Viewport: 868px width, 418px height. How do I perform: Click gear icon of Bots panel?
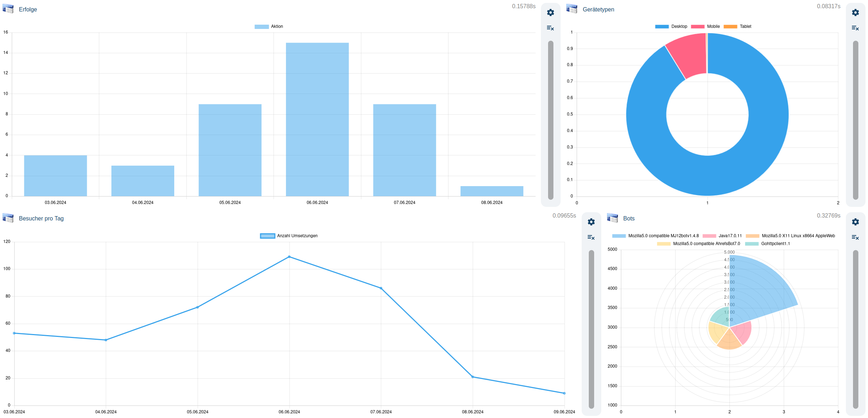click(x=855, y=222)
